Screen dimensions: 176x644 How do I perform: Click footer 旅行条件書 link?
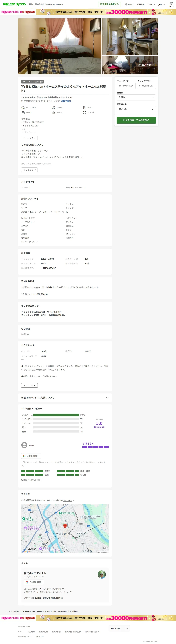(56, 632)
